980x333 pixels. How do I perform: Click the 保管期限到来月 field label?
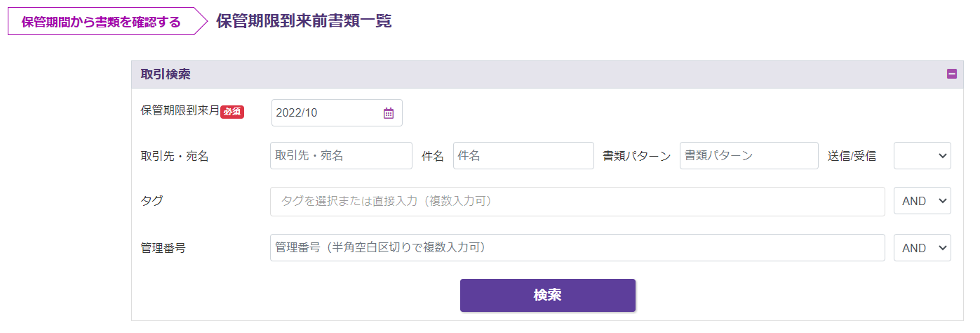[180, 111]
